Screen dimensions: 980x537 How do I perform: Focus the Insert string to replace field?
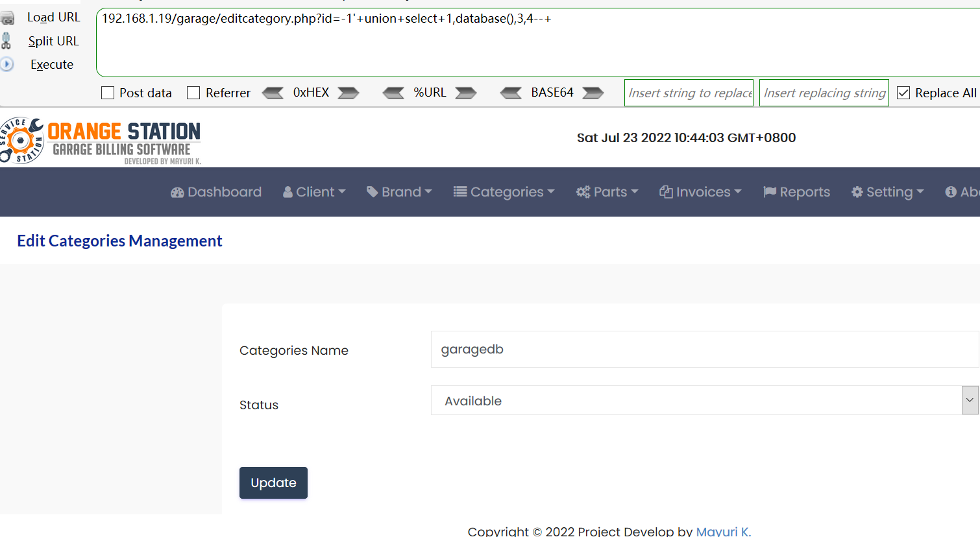[689, 93]
